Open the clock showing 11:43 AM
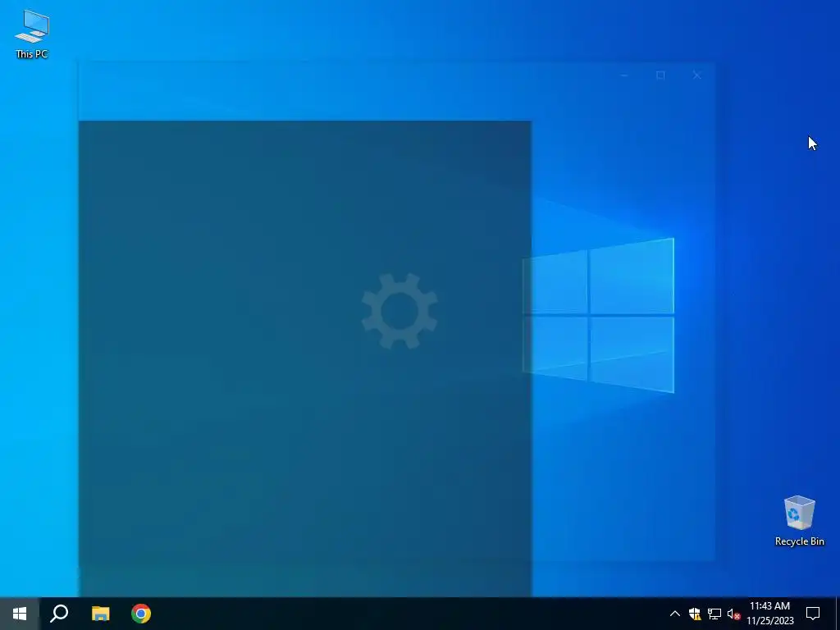840x630 pixels. [769, 614]
